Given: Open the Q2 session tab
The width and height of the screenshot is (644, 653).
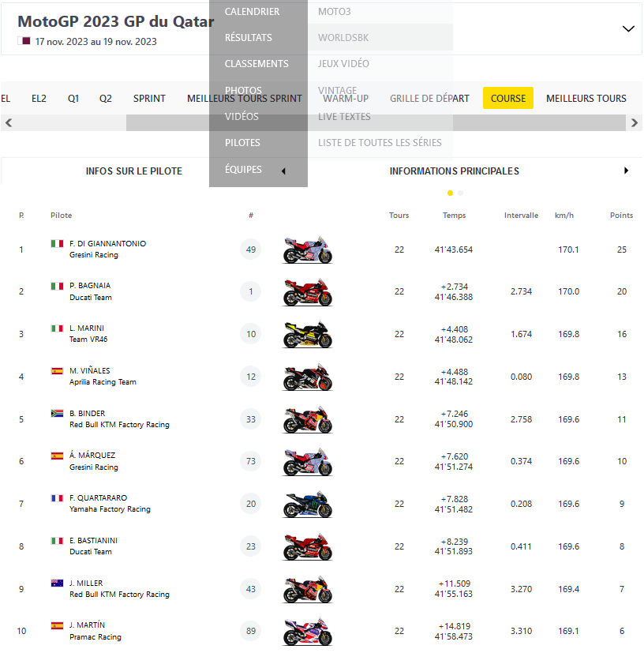Looking at the screenshot, I should pos(106,99).
